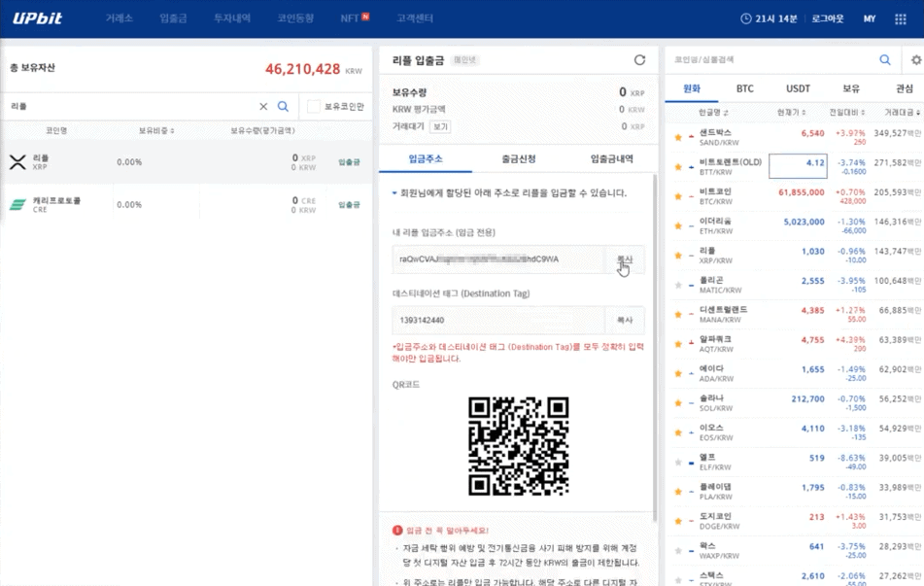The width and height of the screenshot is (924, 586).
Task: Toggle favorite star for EOS/KRW
Action: [x=678, y=432]
